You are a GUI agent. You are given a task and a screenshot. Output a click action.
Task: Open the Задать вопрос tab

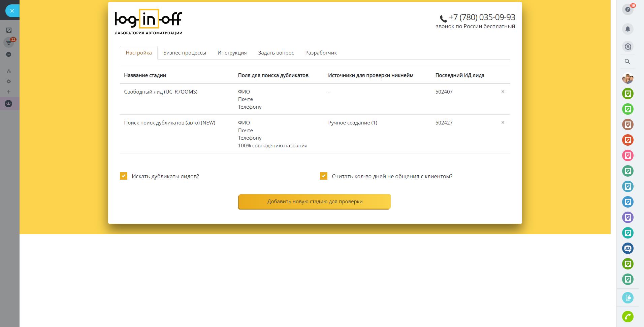point(276,53)
